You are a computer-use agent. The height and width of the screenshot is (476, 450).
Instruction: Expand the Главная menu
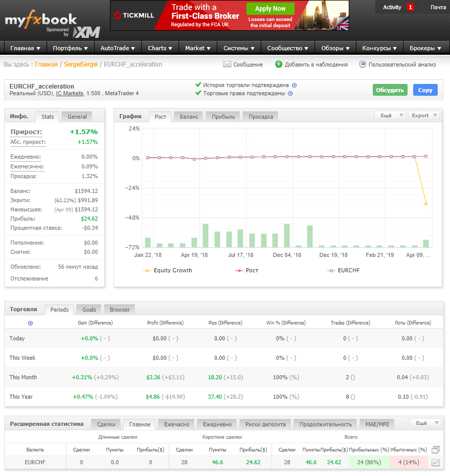click(x=26, y=48)
